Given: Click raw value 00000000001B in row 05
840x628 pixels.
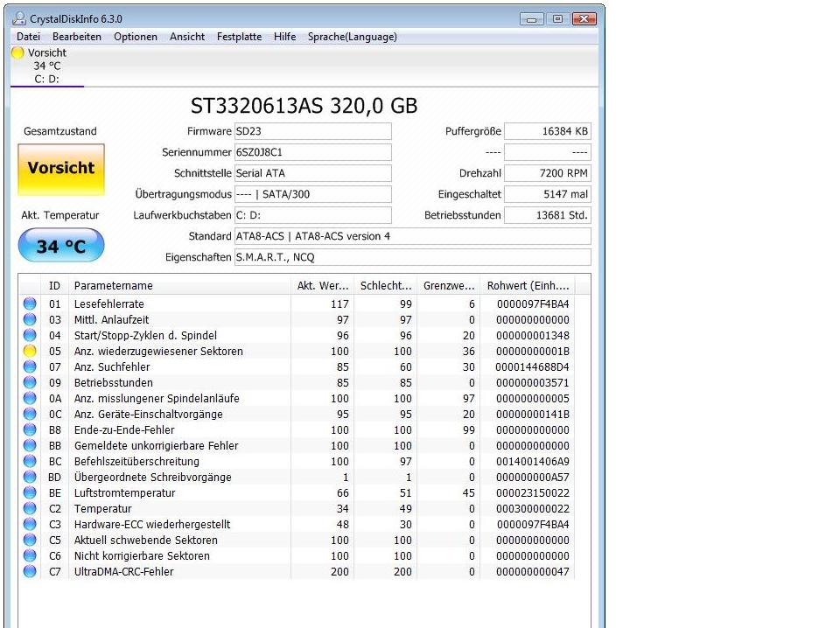Looking at the screenshot, I should coord(533,352).
